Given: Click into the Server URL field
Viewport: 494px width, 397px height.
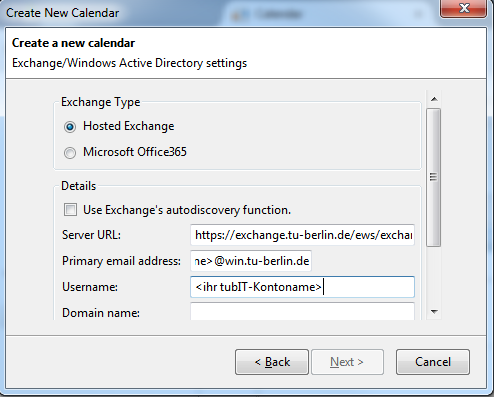Looking at the screenshot, I should click(302, 235).
